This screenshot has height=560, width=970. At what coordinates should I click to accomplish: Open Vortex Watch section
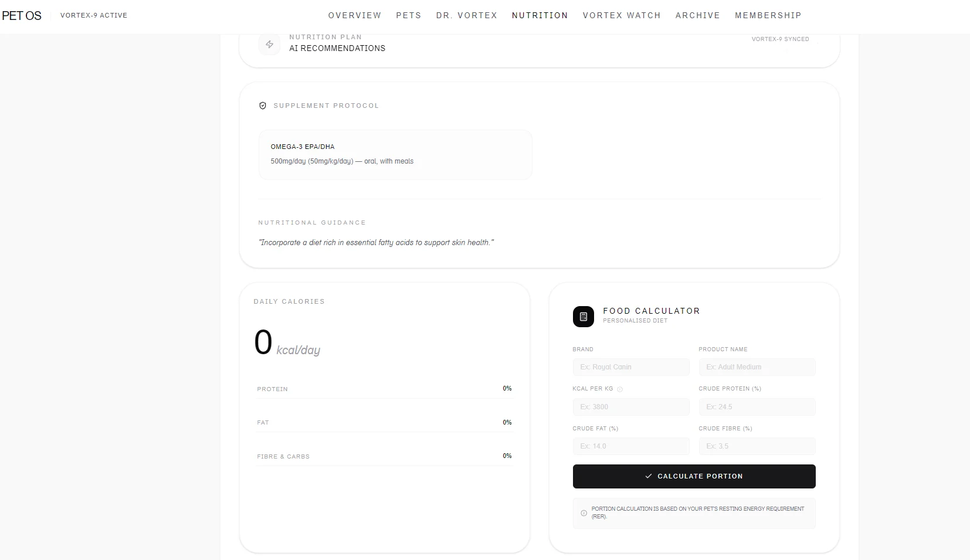622,15
